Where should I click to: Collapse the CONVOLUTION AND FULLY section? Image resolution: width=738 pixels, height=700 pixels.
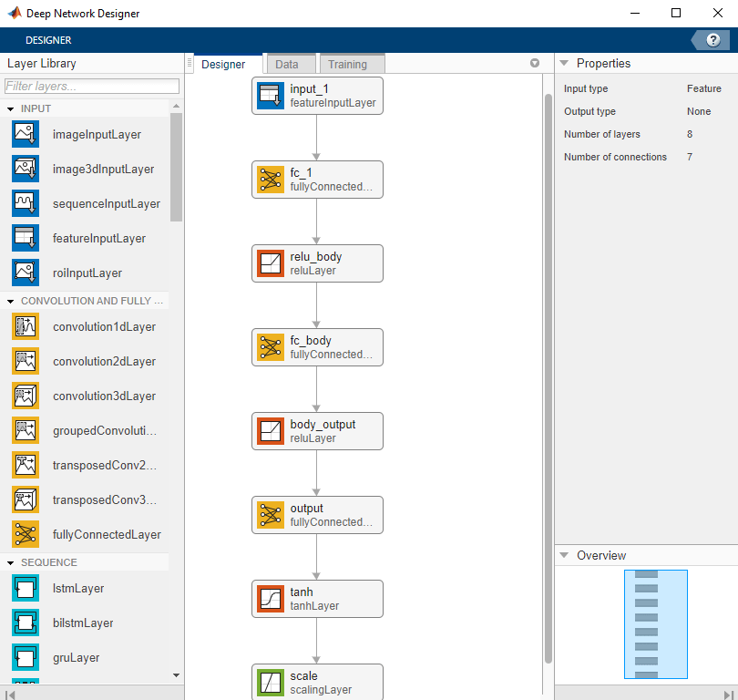(10, 302)
